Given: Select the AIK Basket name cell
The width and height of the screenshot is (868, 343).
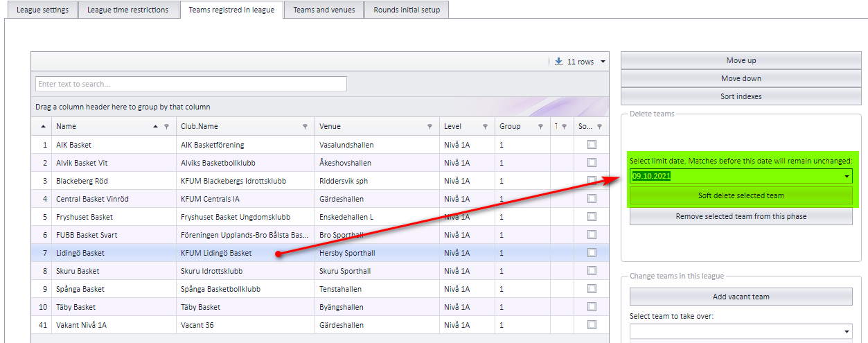Looking at the screenshot, I should click(x=114, y=145).
